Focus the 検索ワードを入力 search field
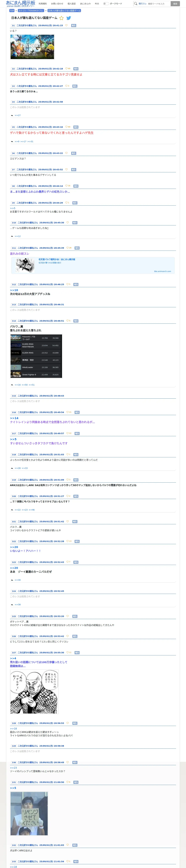This screenshot has width=186, height=868. point(159,4)
